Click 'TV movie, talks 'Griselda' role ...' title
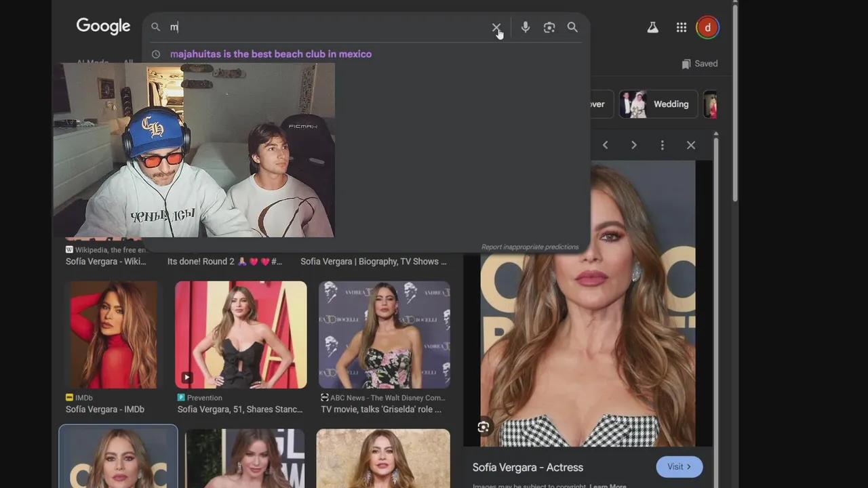Screen dimensions: 868x488 point(381,409)
